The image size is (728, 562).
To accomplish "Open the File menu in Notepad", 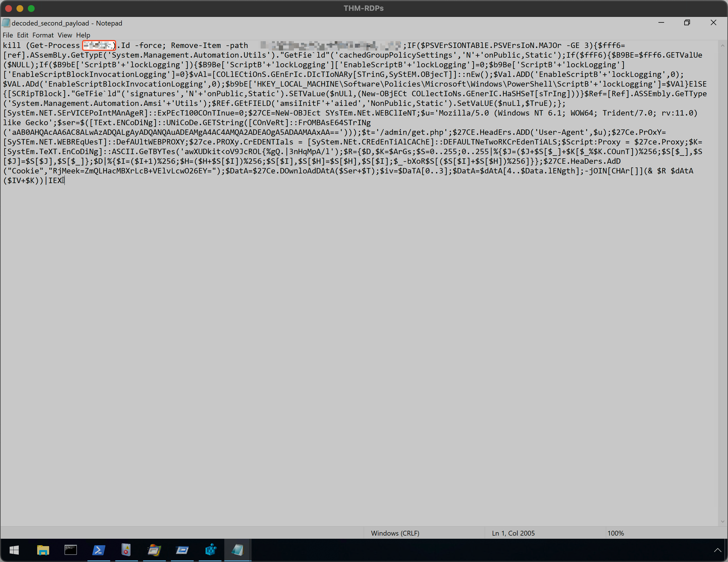I will [x=8, y=35].
